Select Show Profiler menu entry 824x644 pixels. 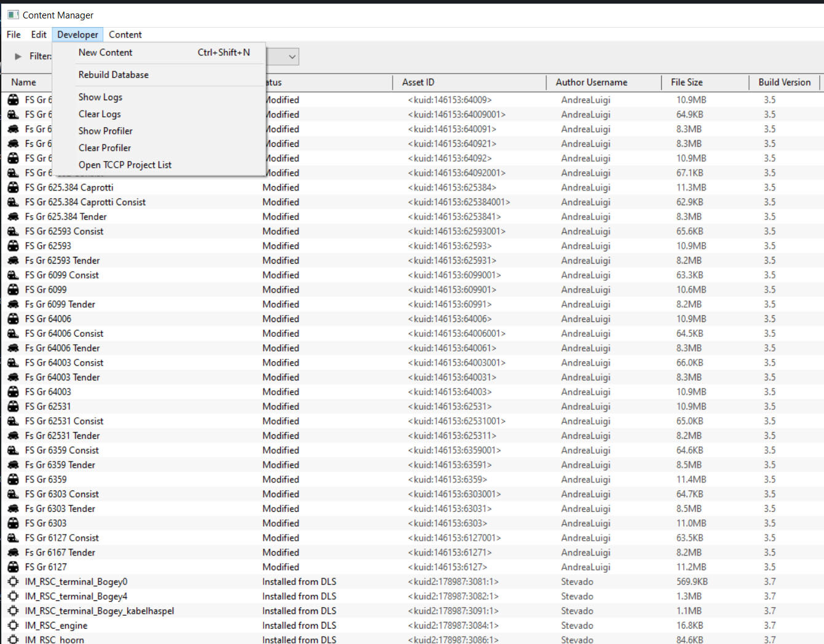[x=159, y=131]
